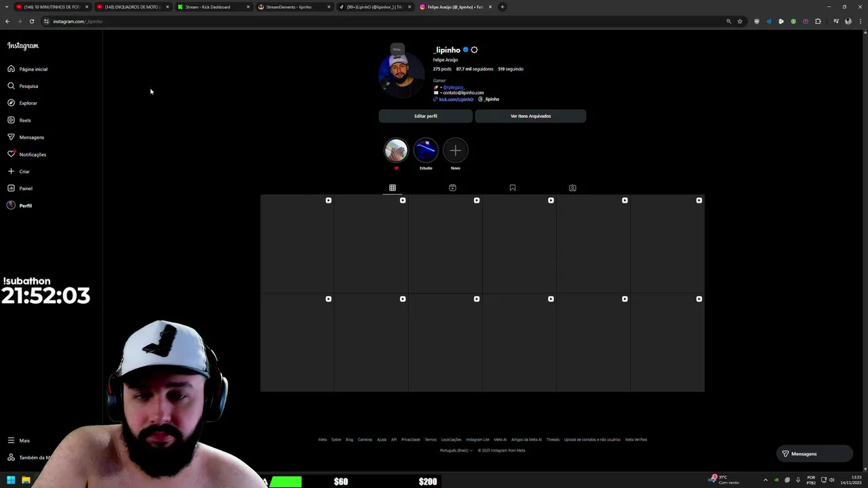Click the Meta Verified footer link
868x488 pixels.
[x=636, y=440]
